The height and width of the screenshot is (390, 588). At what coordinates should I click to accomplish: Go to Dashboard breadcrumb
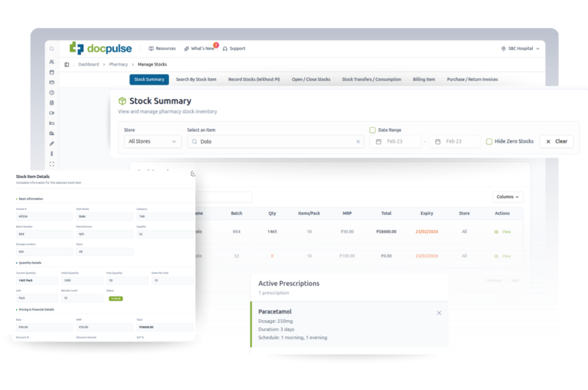[88, 65]
